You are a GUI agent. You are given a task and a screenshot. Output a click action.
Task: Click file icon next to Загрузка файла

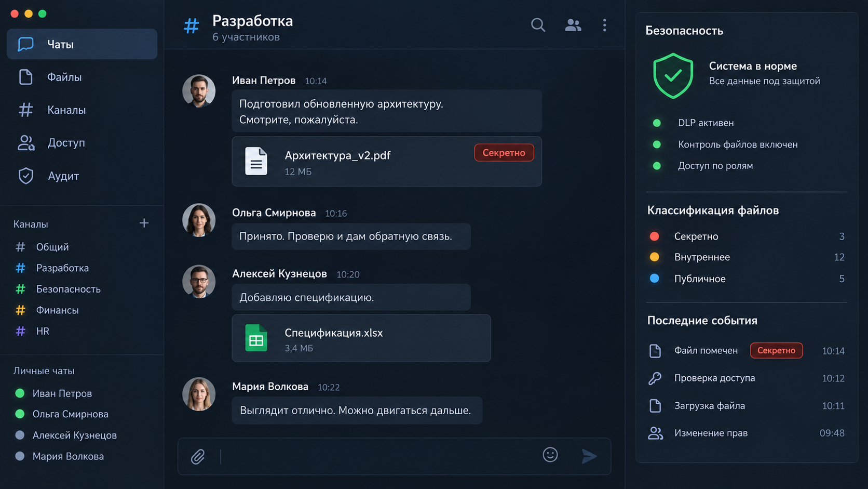click(x=655, y=406)
